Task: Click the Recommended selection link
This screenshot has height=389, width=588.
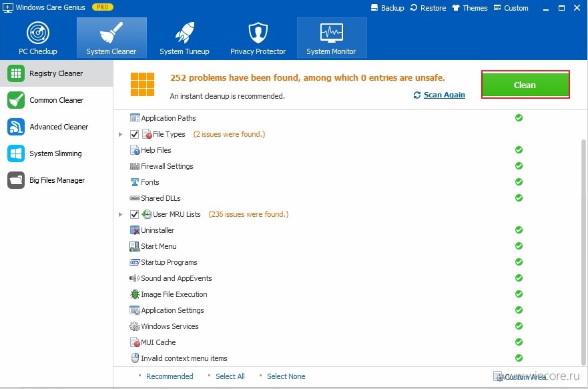Action: point(170,376)
